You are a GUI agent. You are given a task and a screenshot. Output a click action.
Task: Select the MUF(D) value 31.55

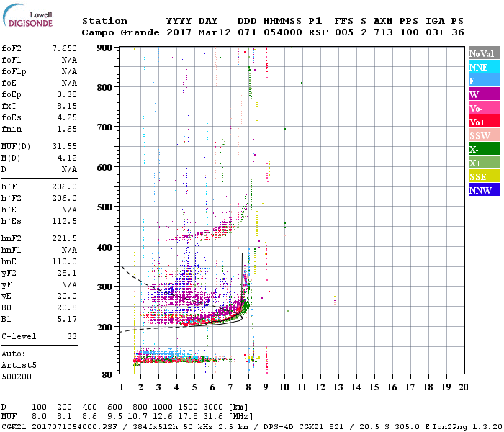[x=64, y=147]
